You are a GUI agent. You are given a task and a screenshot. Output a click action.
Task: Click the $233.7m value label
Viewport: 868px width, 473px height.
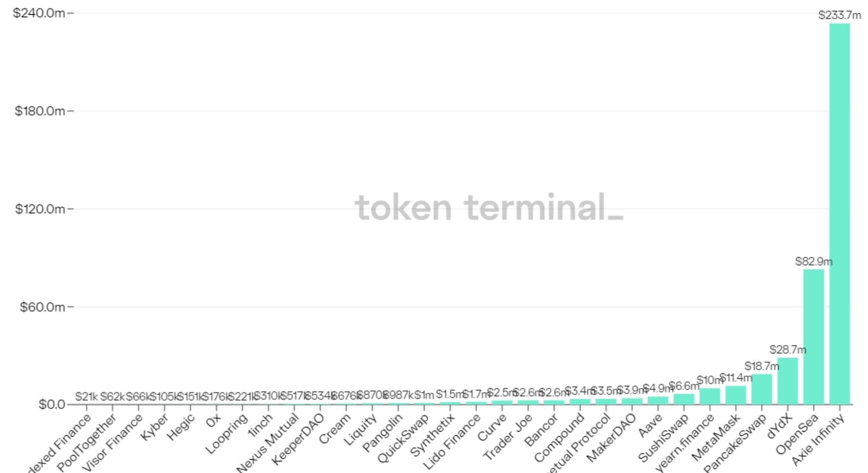(839, 15)
